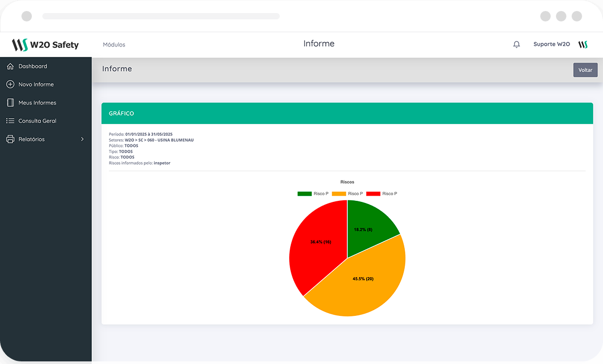Image resolution: width=603 pixels, height=364 pixels.
Task: Click the W2O avatar icon beside Suporte W2O
Action: [583, 44]
